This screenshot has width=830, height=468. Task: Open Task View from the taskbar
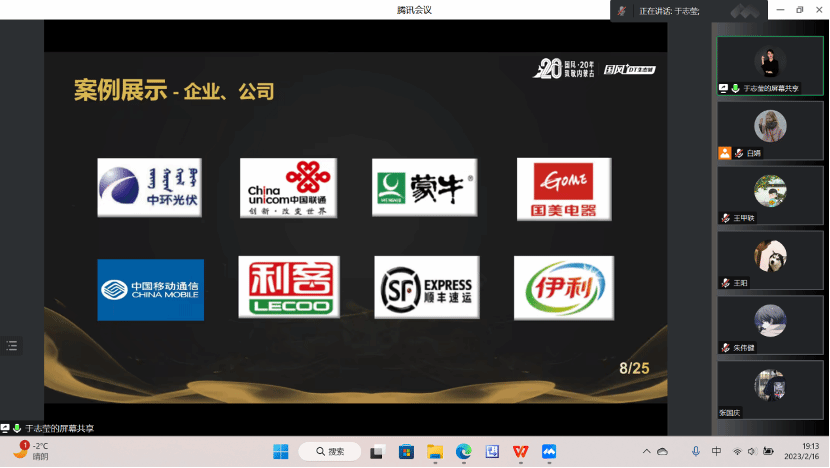(377, 452)
